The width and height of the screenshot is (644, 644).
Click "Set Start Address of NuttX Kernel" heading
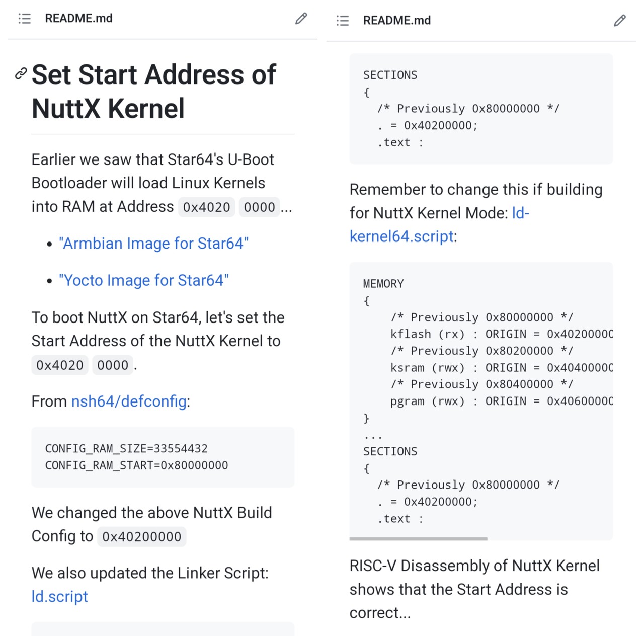tap(153, 92)
